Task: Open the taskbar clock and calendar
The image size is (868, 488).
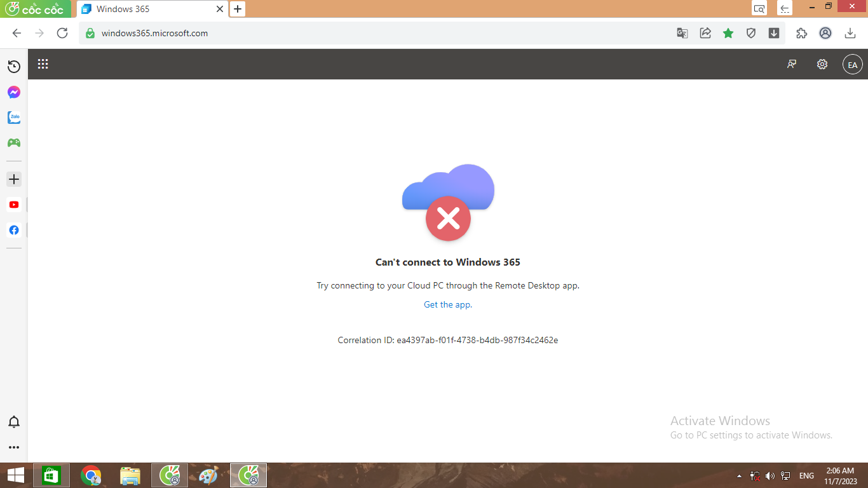Action: click(x=841, y=475)
